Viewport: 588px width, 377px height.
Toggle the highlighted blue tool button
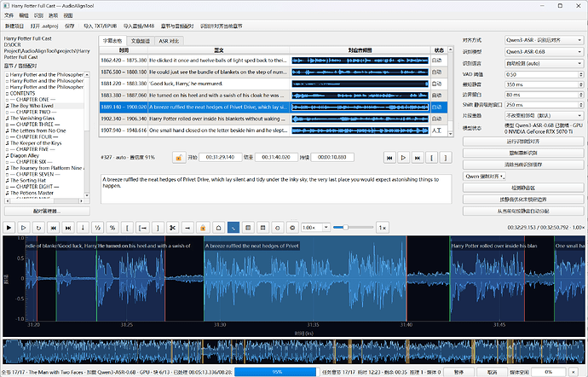click(233, 228)
